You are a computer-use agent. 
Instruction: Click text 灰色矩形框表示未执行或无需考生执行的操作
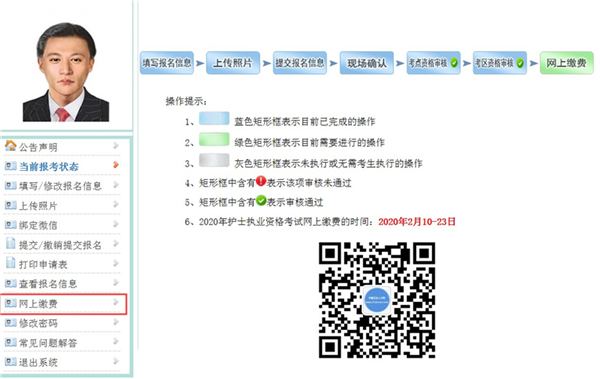tap(328, 164)
